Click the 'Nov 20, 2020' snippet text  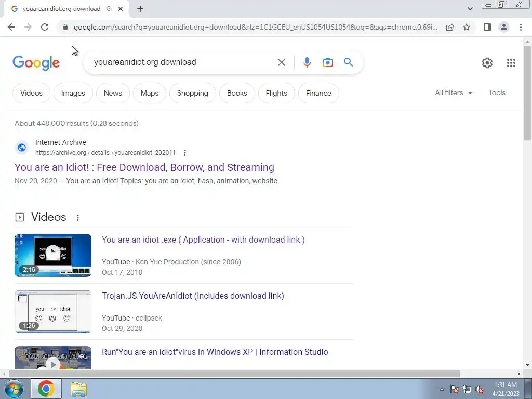(x=36, y=181)
